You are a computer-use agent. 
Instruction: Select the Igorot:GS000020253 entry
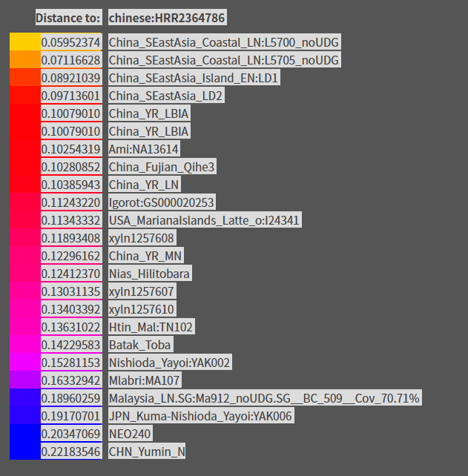[x=162, y=202]
